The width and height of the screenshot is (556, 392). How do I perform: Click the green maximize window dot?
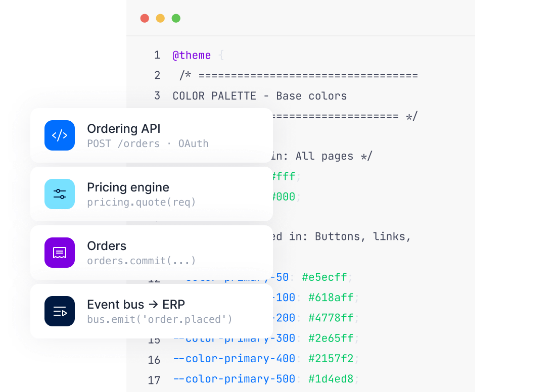pos(176,18)
